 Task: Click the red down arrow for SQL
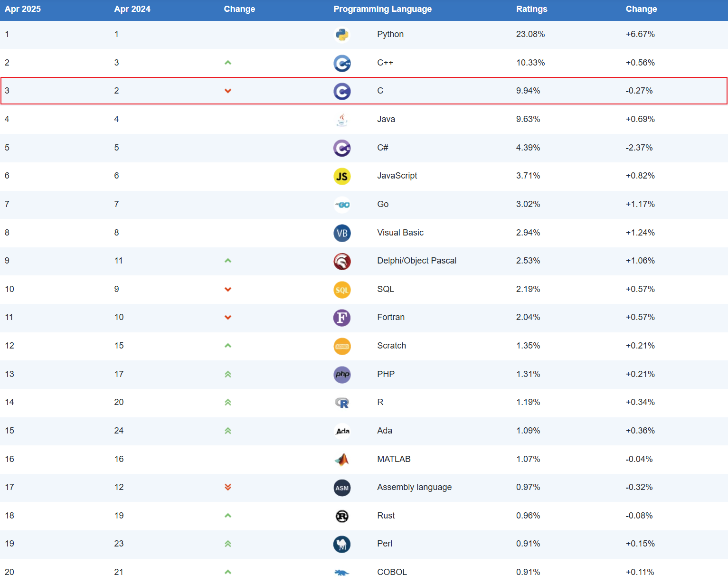(228, 289)
